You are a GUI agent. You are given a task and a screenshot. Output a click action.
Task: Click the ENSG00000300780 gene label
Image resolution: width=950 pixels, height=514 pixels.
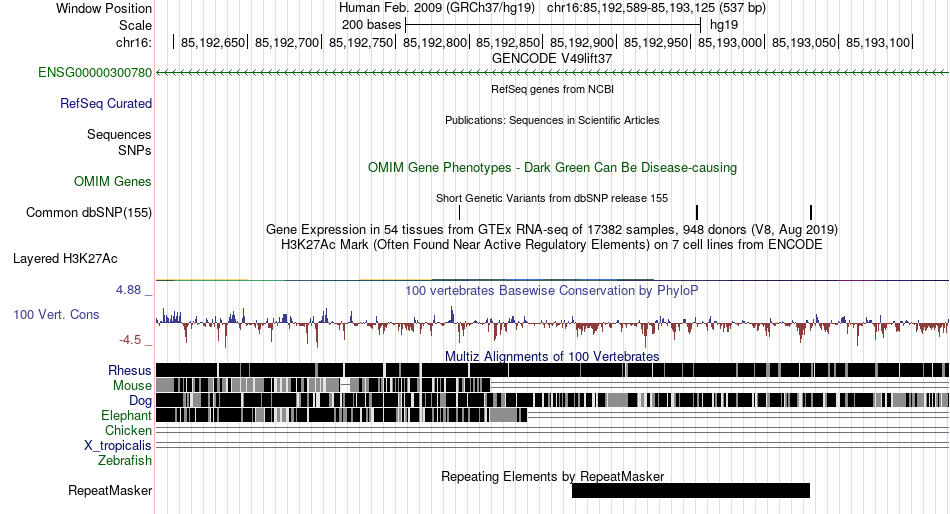pyautogui.click(x=95, y=73)
